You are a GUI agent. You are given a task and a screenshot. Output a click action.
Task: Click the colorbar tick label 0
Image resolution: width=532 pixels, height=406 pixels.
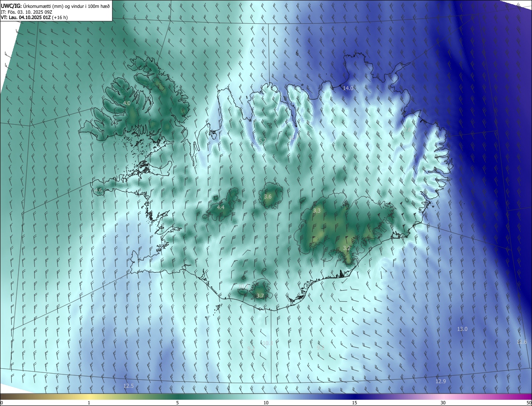tap(2, 403)
